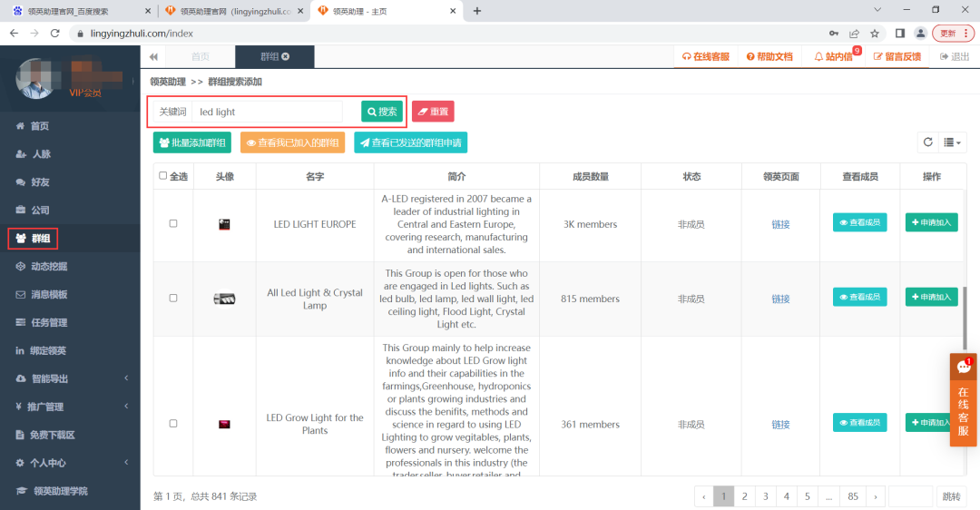This screenshot has height=510, width=980.
Task: Open 首页 in the left sidebar
Action: (70, 125)
